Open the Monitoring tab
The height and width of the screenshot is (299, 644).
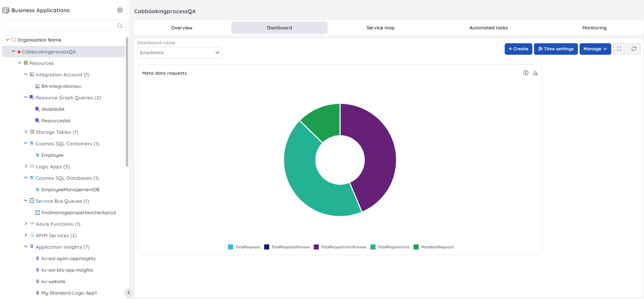594,28
